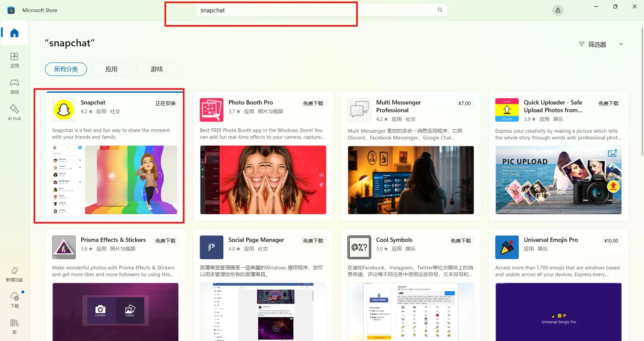
Task: Open AI Hub from the sidebar
Action: click(14, 113)
